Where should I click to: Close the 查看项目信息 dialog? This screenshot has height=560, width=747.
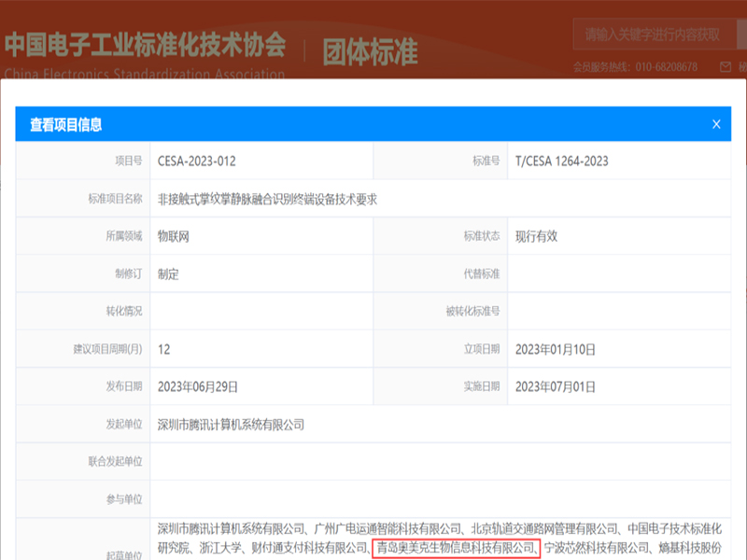coord(716,124)
